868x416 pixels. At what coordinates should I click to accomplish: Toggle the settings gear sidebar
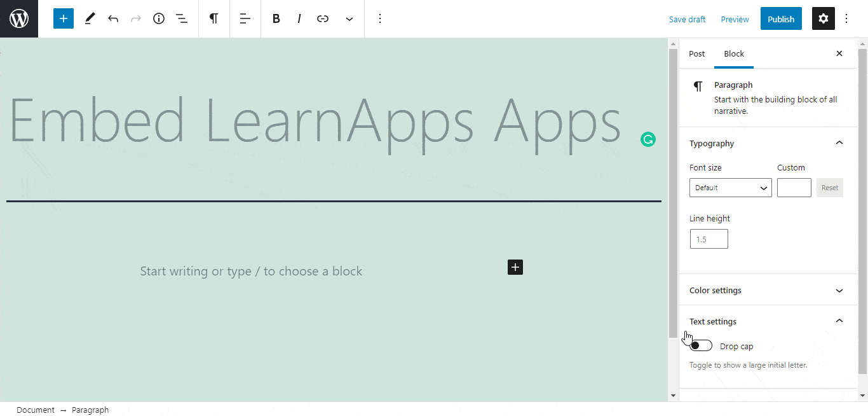[x=824, y=18]
